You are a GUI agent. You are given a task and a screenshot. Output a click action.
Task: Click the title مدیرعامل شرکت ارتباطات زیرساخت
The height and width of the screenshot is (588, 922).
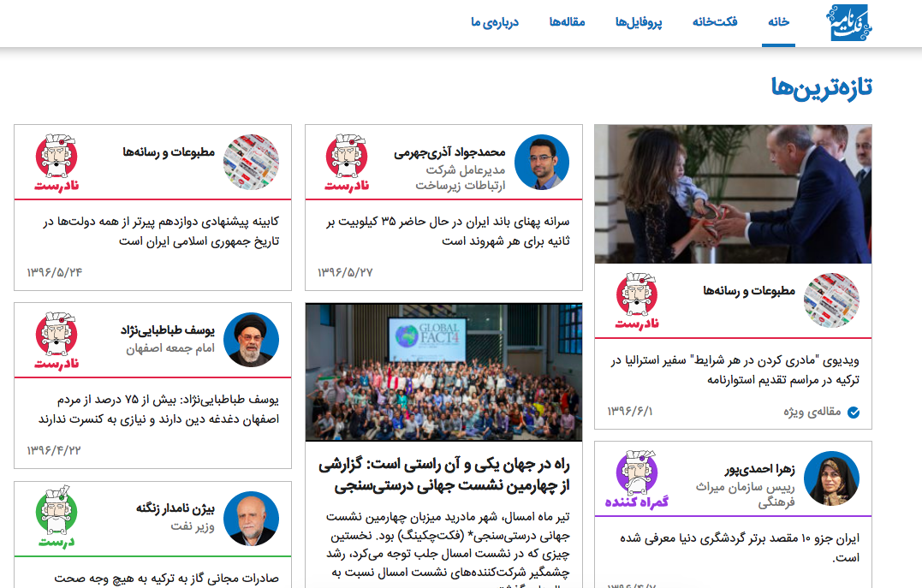point(461,177)
